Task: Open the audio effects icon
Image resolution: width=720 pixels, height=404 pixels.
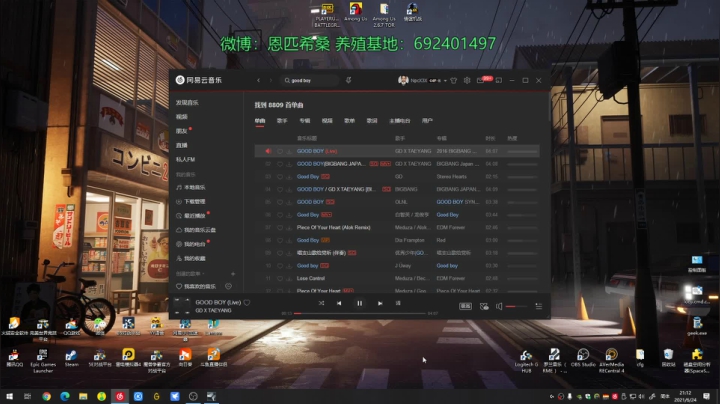Action: [484, 306]
